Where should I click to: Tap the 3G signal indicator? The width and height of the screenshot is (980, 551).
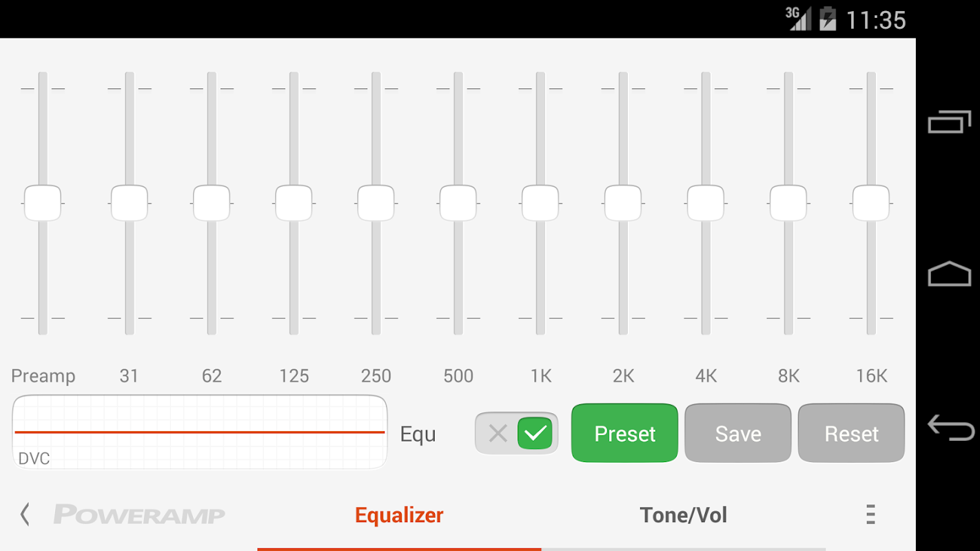(x=798, y=19)
